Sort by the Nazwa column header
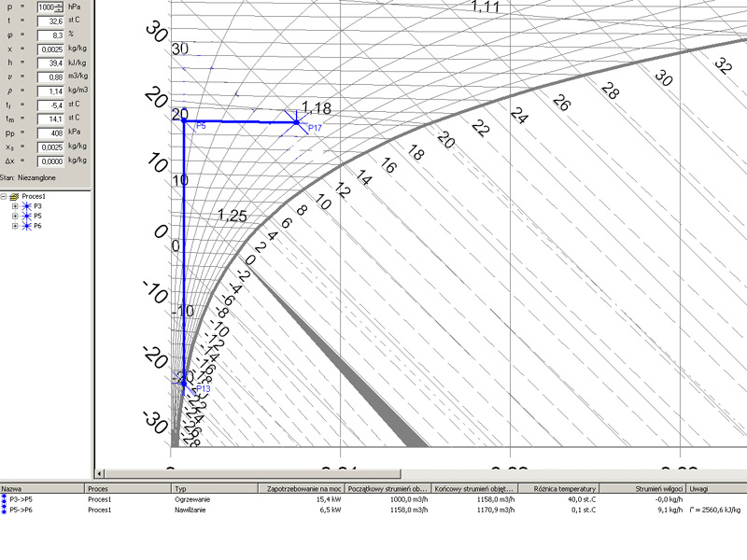The width and height of the screenshot is (747, 560). coord(42,488)
